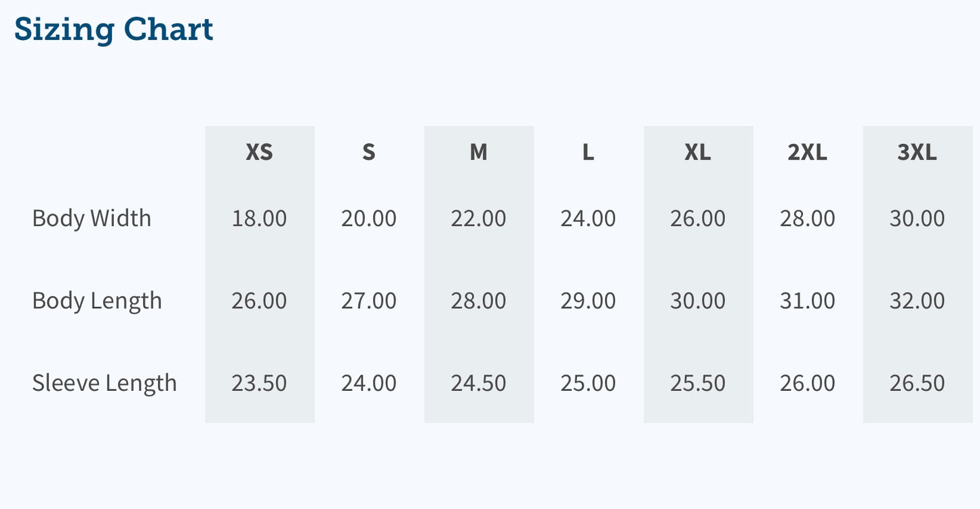Screen dimensions: 980x509
Task: Select the 3XL size column header
Action: [917, 153]
